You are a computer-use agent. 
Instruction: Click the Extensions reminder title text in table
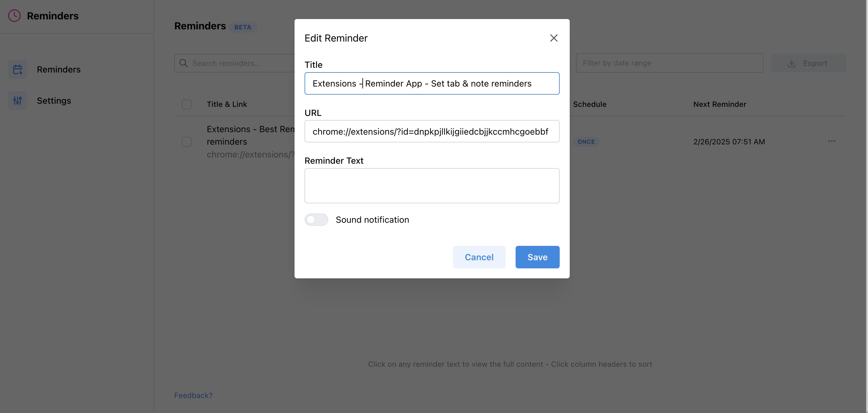click(250, 135)
